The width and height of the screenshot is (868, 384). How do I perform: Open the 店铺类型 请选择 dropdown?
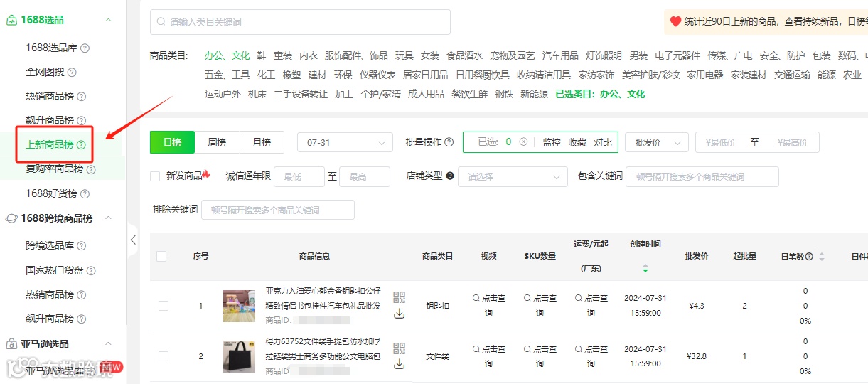[x=513, y=176]
